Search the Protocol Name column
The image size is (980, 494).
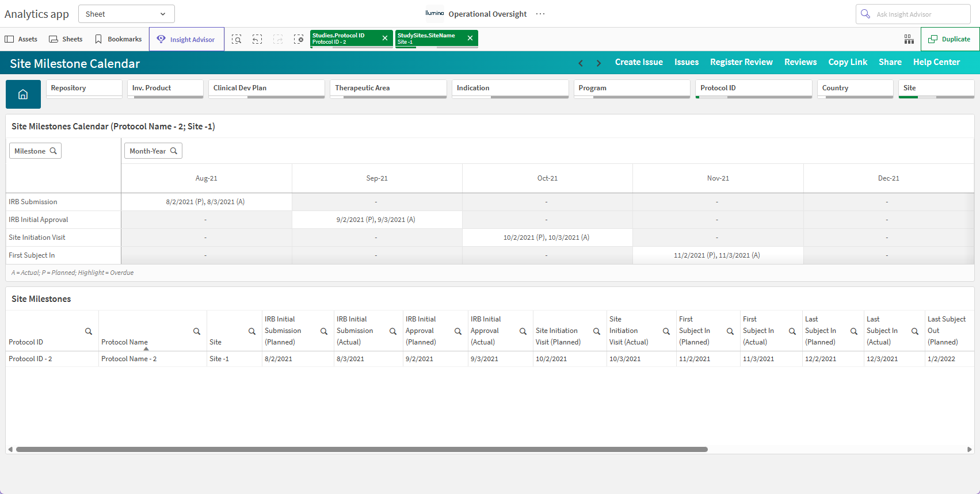click(x=197, y=331)
